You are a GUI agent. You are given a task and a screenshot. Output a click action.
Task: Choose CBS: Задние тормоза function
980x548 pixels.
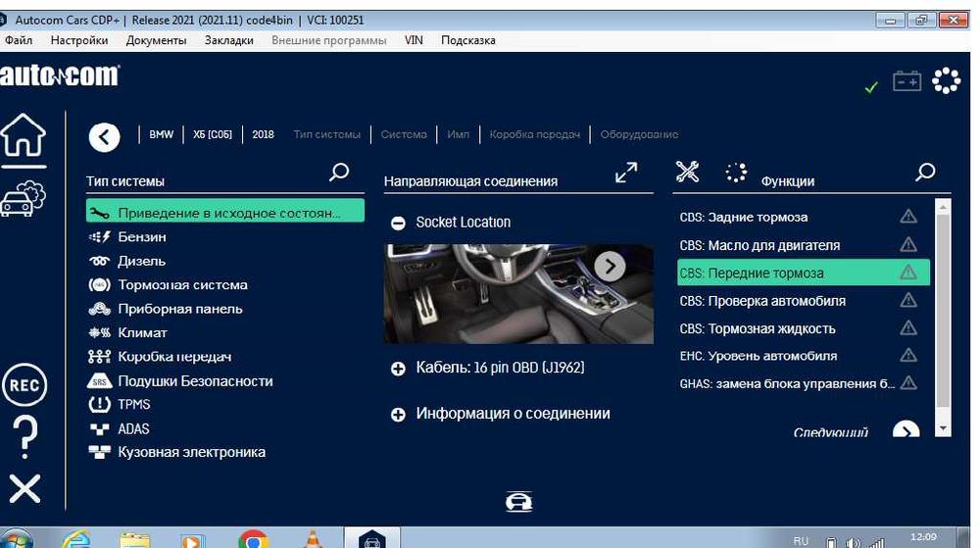(x=804, y=217)
